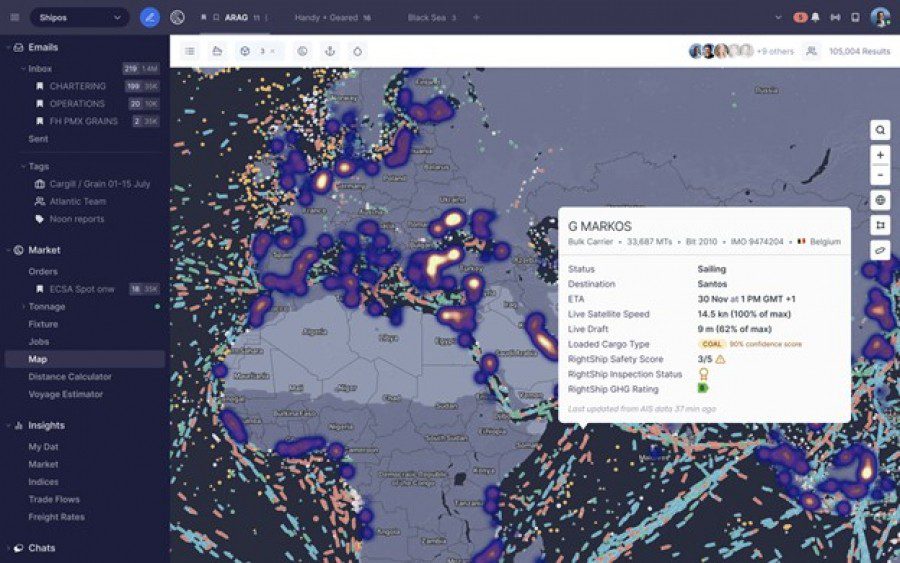Collapse the Tags group

tap(23, 166)
